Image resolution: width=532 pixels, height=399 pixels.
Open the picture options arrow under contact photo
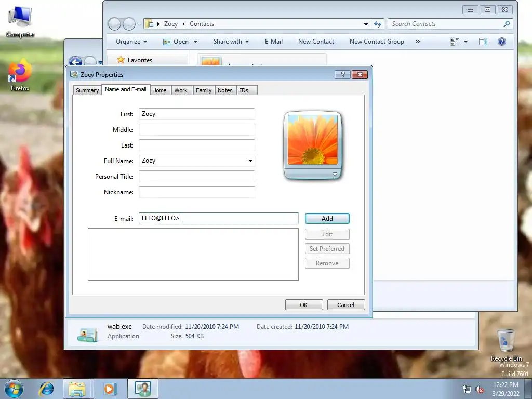point(335,174)
